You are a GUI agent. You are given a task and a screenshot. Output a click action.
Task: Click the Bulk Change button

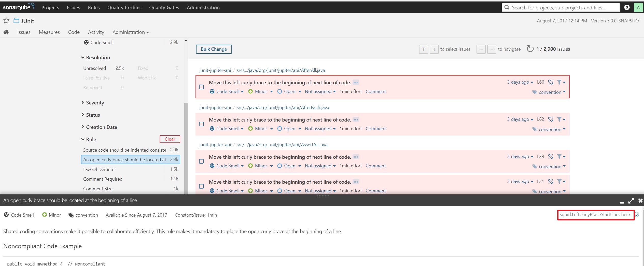pos(214,49)
